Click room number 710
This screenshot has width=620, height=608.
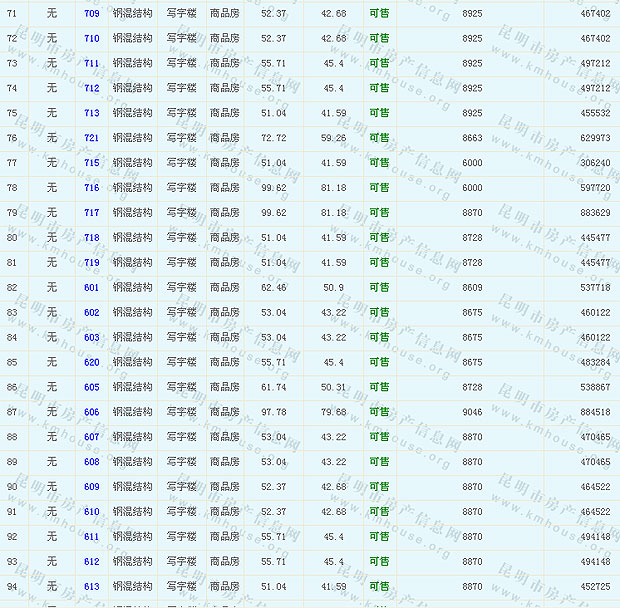[91, 38]
